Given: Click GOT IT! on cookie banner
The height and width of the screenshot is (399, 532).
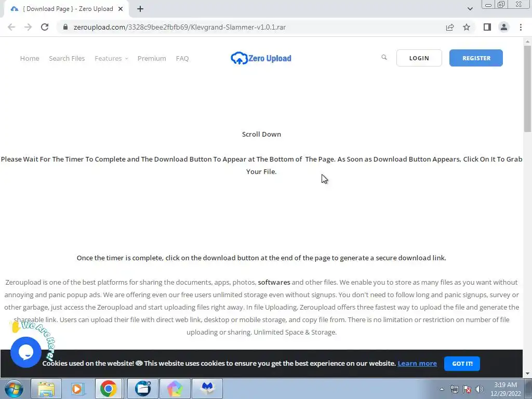Looking at the screenshot, I should point(462,363).
